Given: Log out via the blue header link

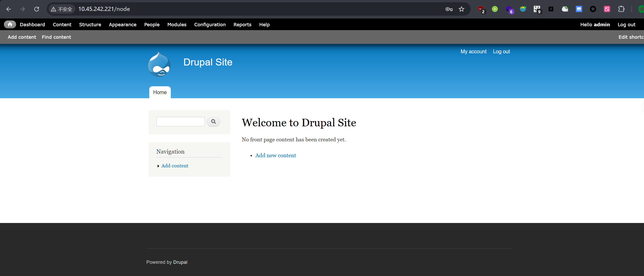Looking at the screenshot, I should click(501, 51).
